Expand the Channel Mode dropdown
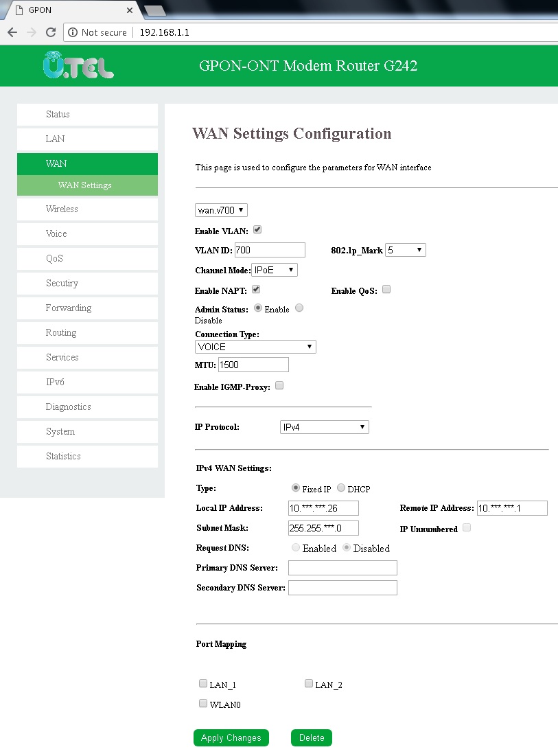This screenshot has width=558, height=756. coord(275,270)
